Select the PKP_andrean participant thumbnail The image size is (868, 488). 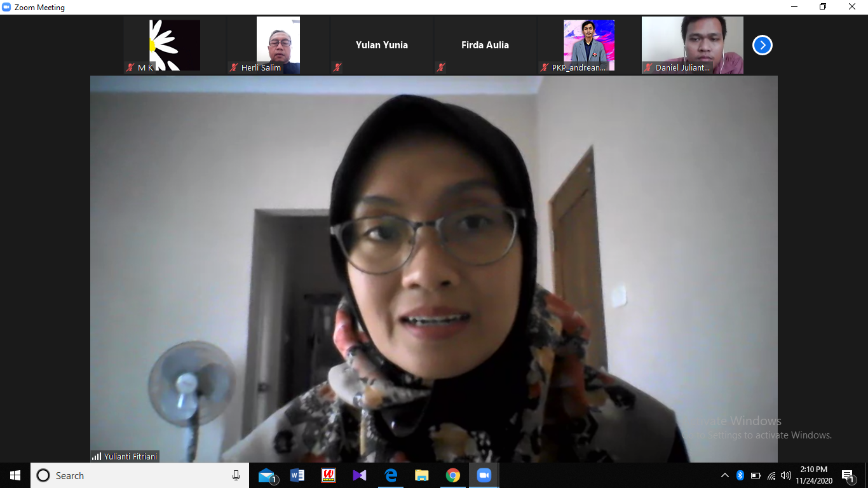(x=588, y=44)
